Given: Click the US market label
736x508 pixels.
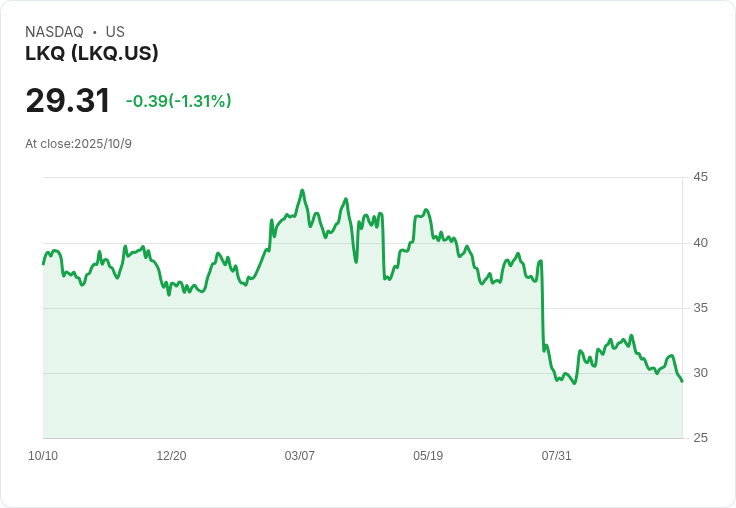Looking at the screenshot, I should coord(115,32).
